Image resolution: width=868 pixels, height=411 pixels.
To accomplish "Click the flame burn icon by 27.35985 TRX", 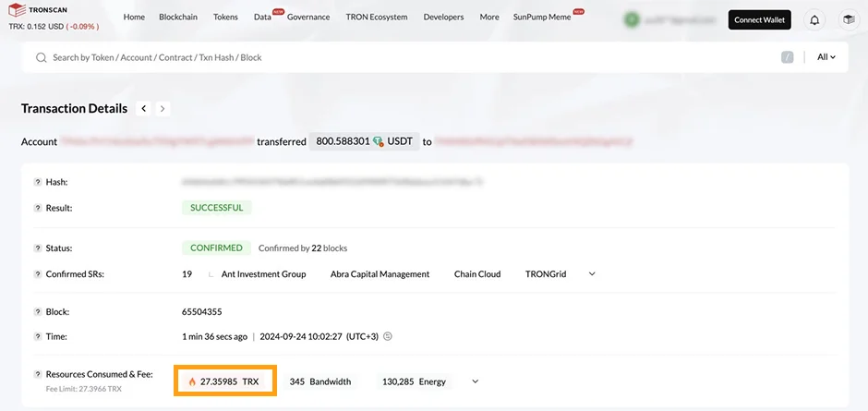I will (x=192, y=381).
